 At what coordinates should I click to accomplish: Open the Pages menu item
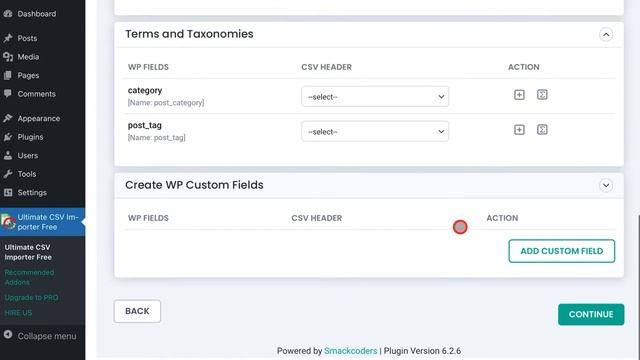click(x=28, y=76)
